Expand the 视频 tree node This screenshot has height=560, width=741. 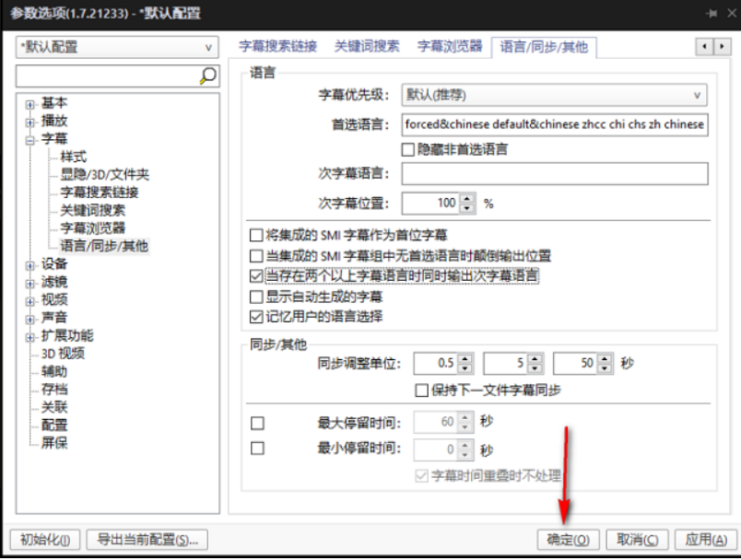pyautogui.click(x=30, y=301)
